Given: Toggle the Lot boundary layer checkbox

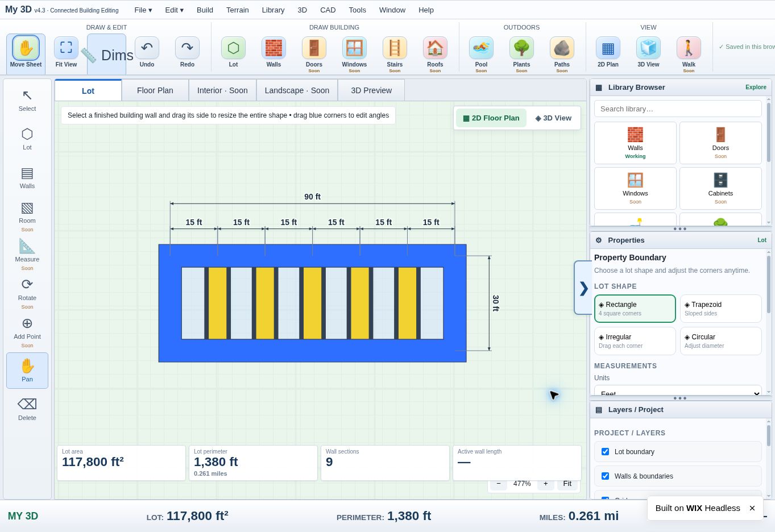Looking at the screenshot, I should pyautogui.click(x=605, y=452).
